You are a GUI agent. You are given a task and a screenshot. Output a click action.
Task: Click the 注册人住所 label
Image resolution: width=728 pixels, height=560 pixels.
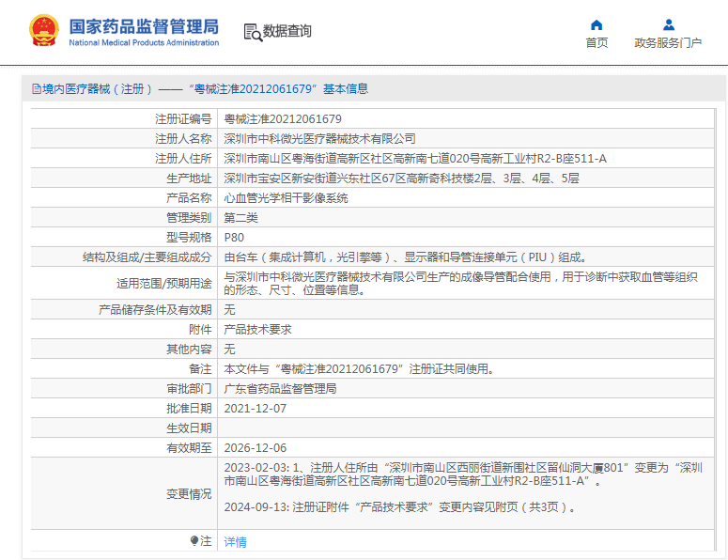pos(183,159)
